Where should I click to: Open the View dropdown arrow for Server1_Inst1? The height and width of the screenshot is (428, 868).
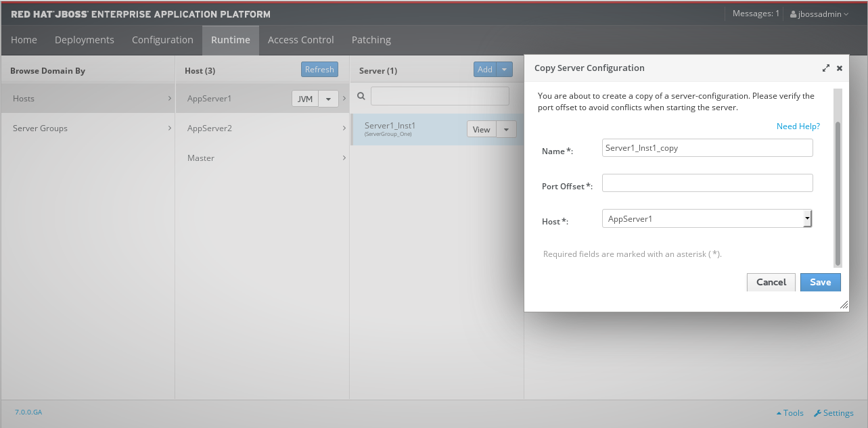coord(506,130)
